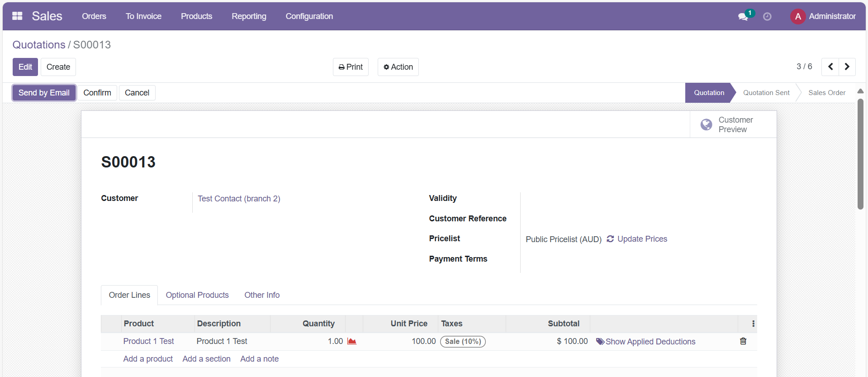The height and width of the screenshot is (377, 868).
Task: Open the Action dropdown
Action: point(398,67)
